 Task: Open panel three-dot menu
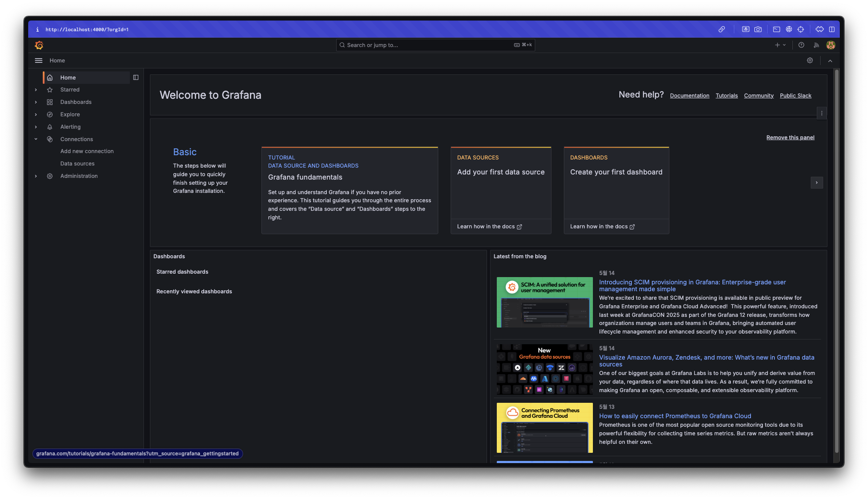pyautogui.click(x=822, y=113)
